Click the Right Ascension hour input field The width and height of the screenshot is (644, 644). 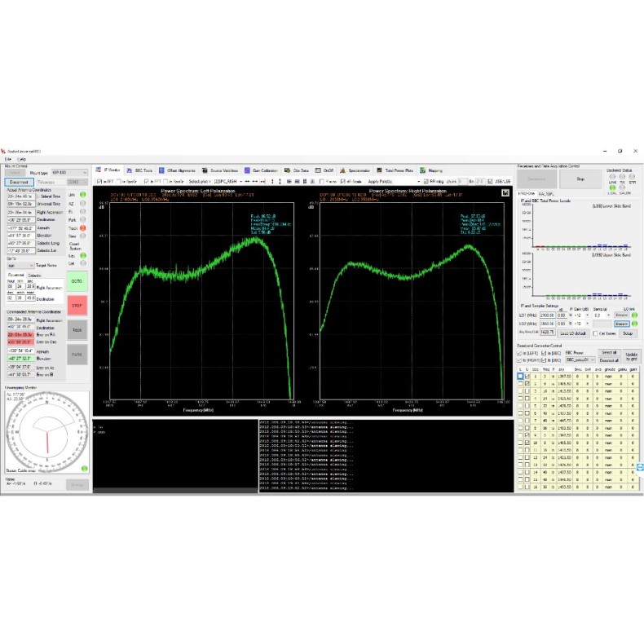click(11, 287)
